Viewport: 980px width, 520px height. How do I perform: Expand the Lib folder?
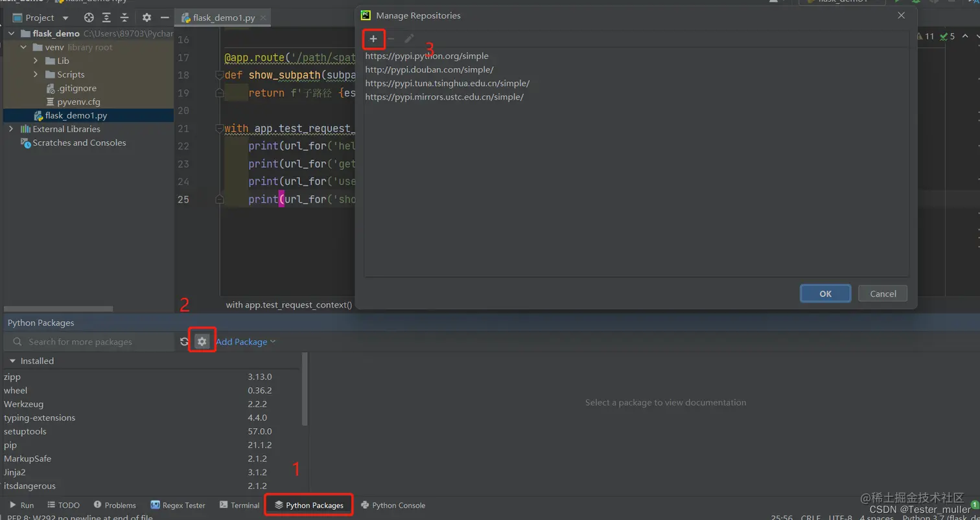tap(36, 61)
